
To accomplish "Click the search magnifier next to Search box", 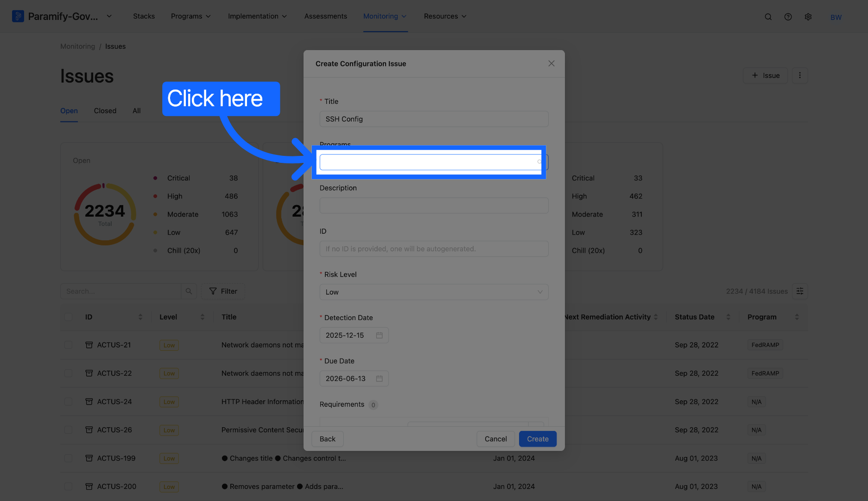I will click(189, 291).
